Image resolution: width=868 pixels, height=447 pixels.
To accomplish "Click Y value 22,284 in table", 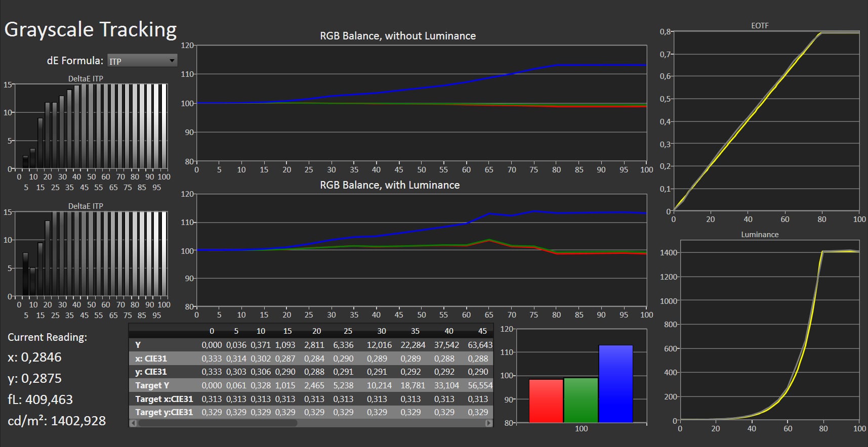I will coord(413,345).
